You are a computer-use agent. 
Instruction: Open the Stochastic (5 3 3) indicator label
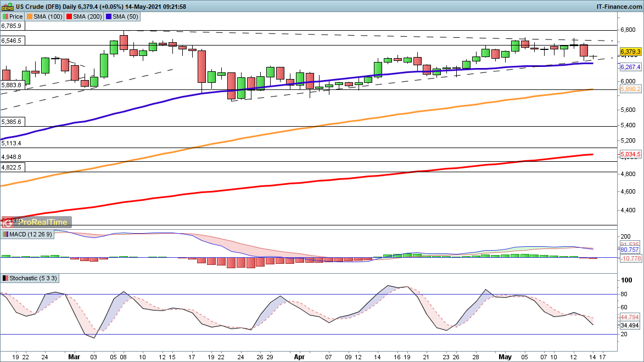(32, 279)
